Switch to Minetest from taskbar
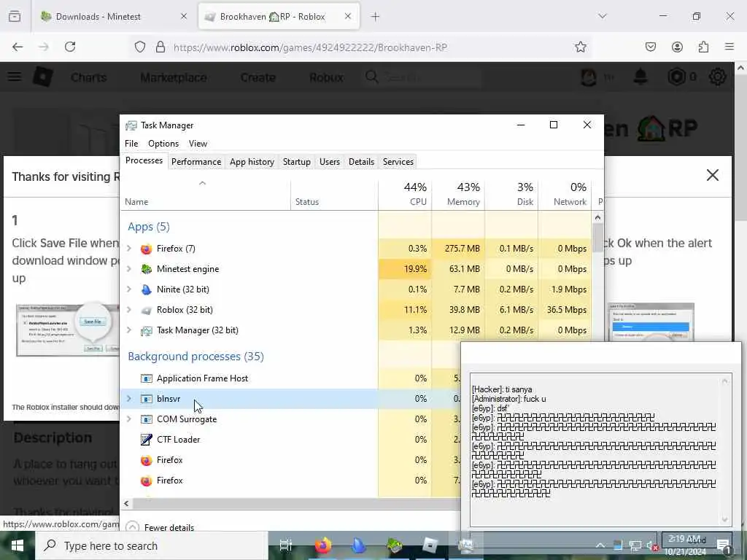 click(x=395, y=545)
